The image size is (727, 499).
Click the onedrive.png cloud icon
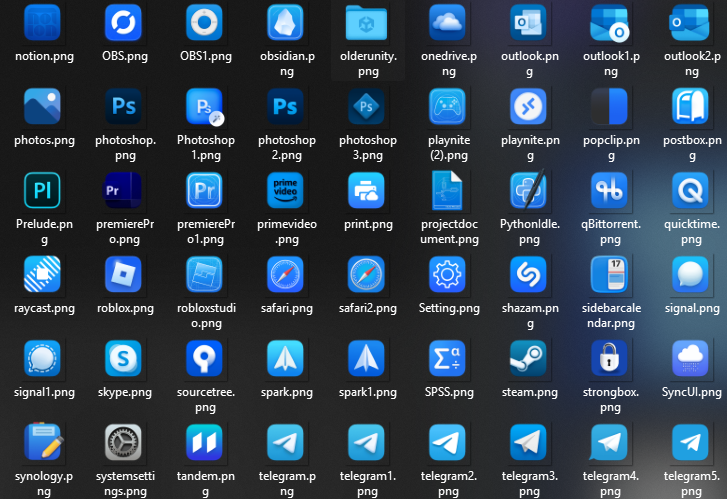(x=447, y=22)
